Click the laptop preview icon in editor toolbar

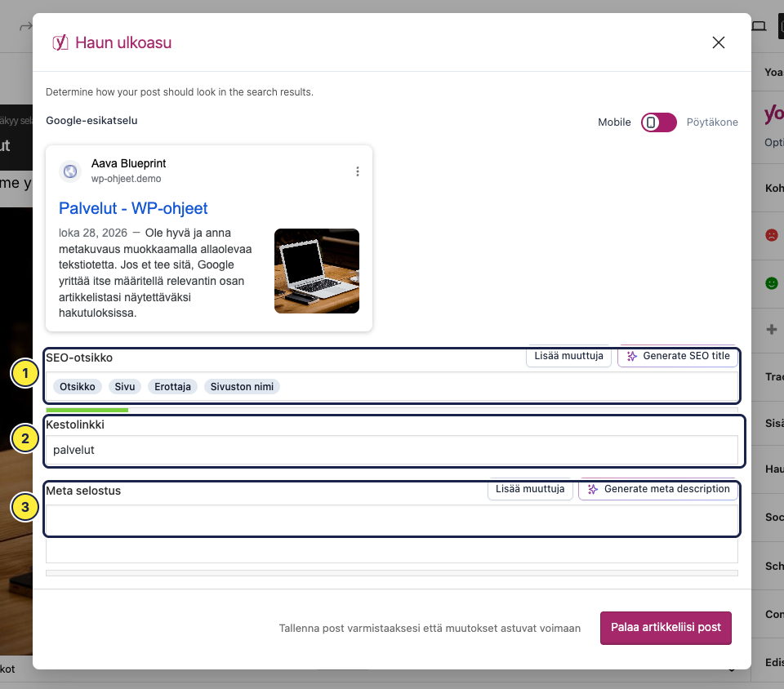(x=759, y=26)
